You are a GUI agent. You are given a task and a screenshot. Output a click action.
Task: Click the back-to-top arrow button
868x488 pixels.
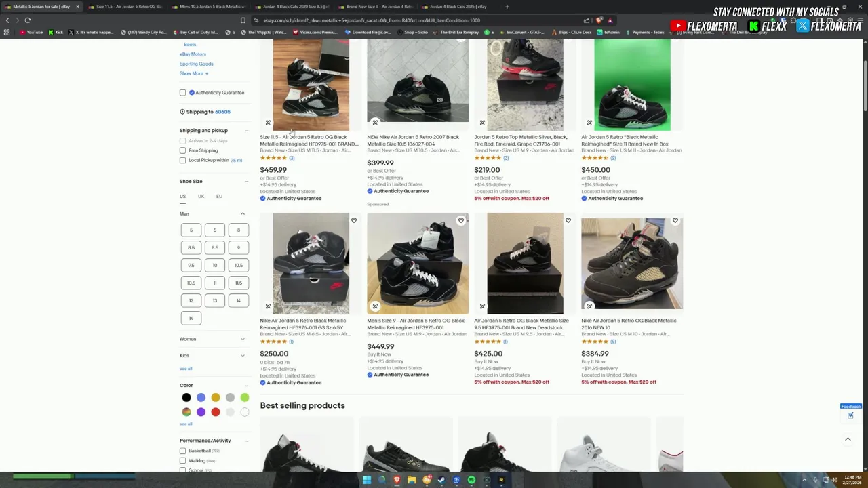pos(848,440)
